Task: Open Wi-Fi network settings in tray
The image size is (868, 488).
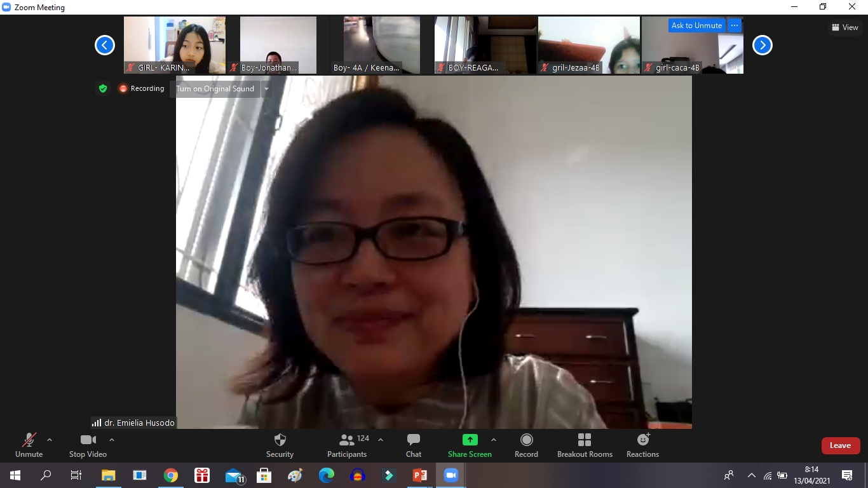Action: click(x=768, y=475)
